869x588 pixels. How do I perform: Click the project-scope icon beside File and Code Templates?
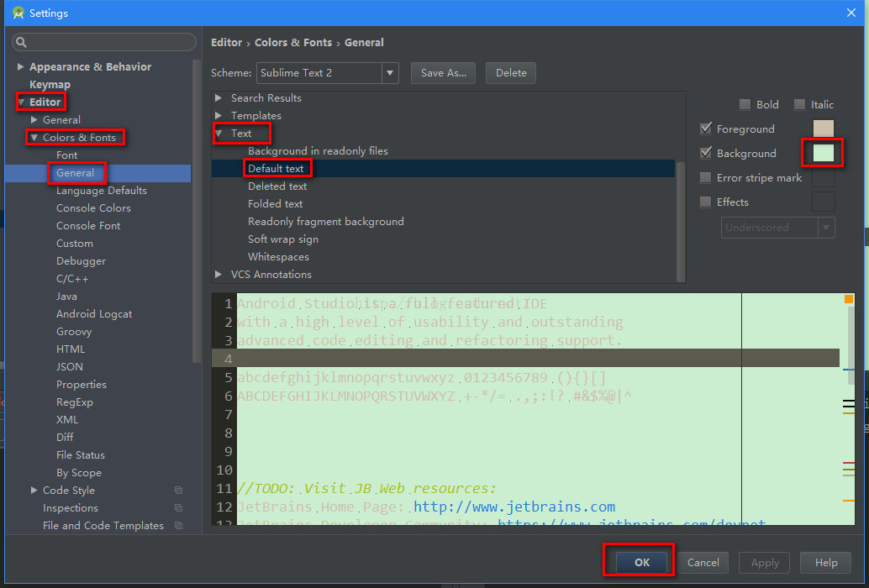178,526
